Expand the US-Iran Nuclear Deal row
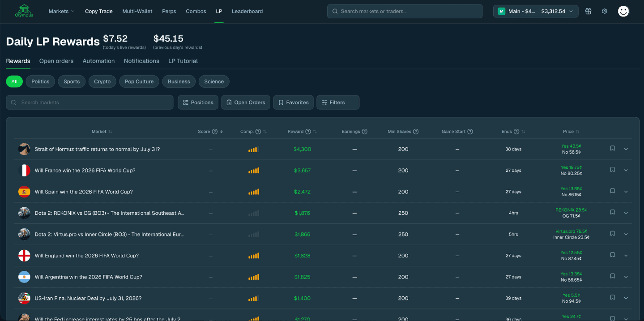This screenshot has height=321, width=644. click(626, 298)
